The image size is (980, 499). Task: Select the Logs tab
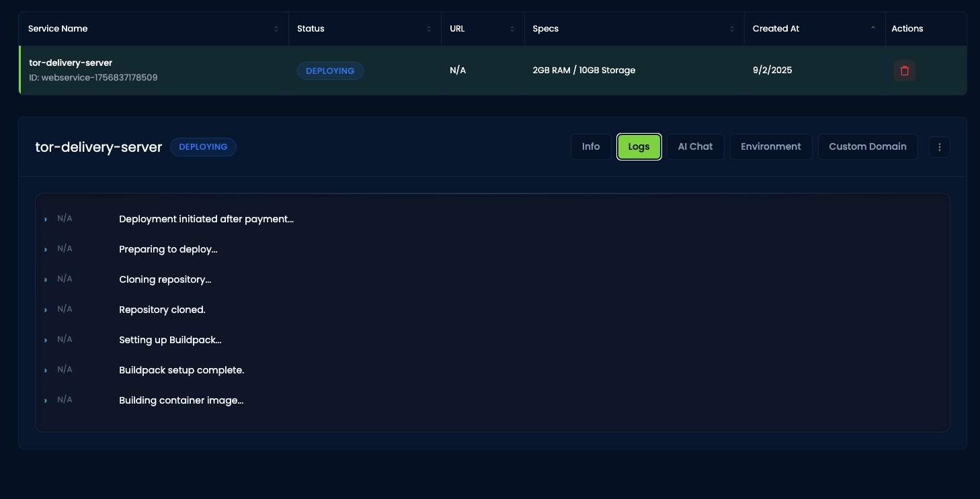coord(639,146)
